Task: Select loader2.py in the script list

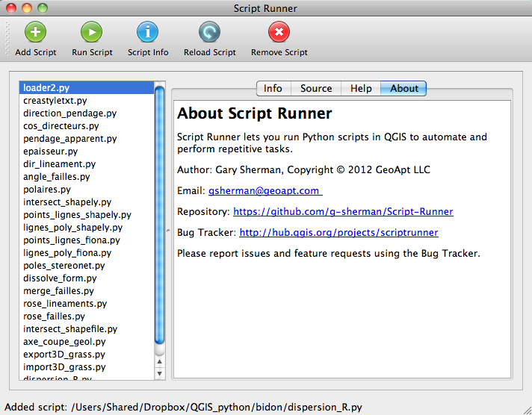Action: (x=46, y=88)
